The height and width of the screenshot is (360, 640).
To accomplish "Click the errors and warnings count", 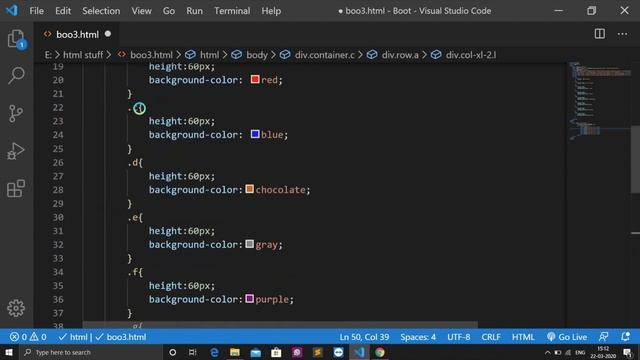I will tap(28, 337).
